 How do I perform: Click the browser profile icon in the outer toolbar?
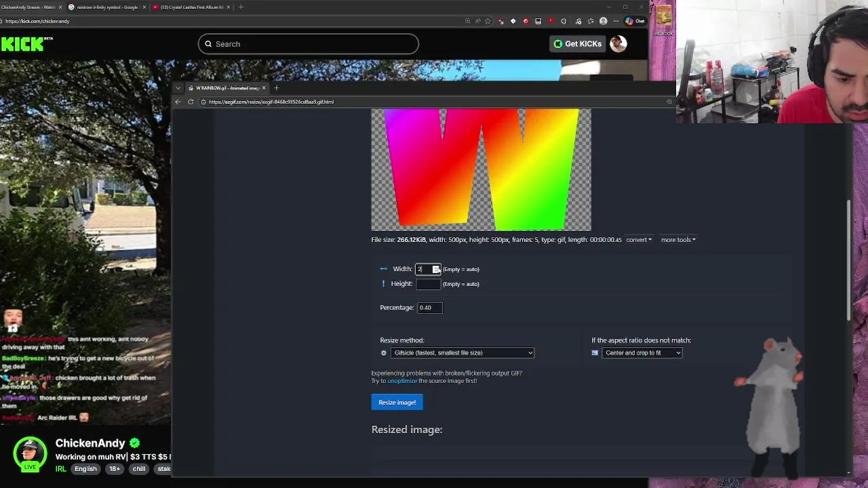click(x=604, y=21)
